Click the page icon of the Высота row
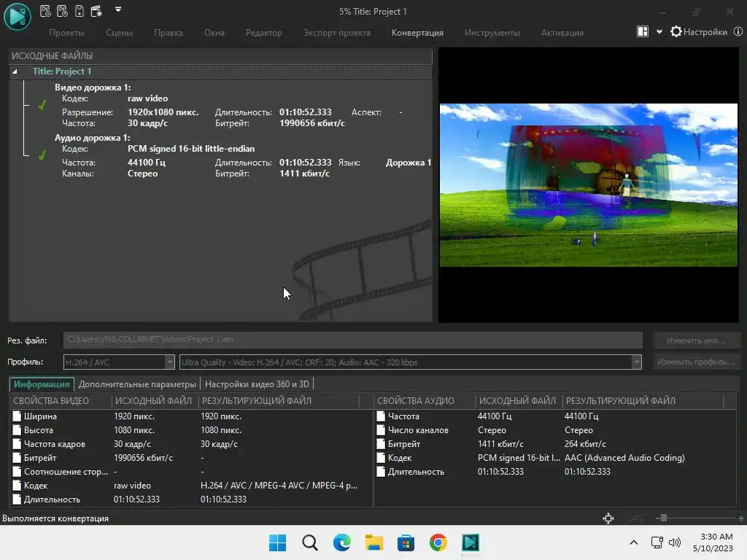 point(18,430)
